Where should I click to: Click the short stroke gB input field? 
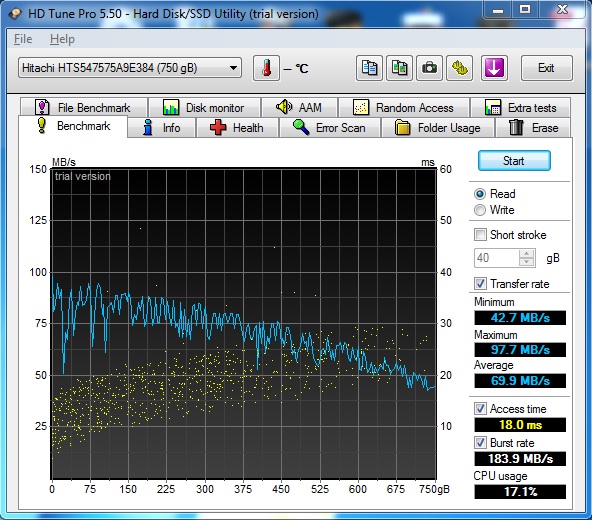pos(497,258)
